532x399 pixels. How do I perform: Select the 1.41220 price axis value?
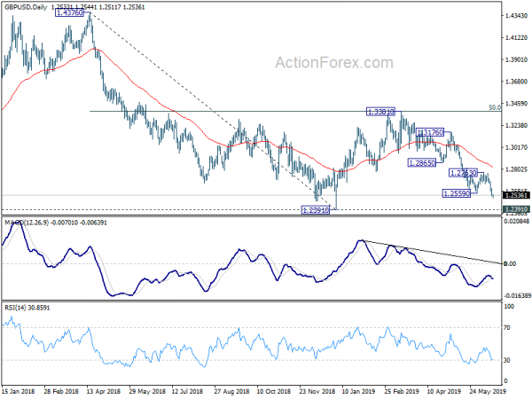(516, 37)
